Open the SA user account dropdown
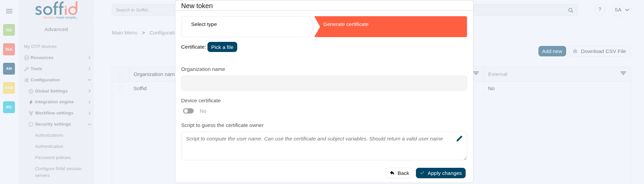The width and height of the screenshot is (644, 184). 622,10
